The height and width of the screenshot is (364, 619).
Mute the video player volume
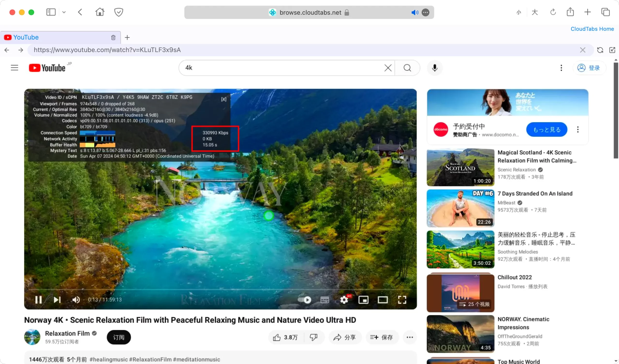(76, 300)
